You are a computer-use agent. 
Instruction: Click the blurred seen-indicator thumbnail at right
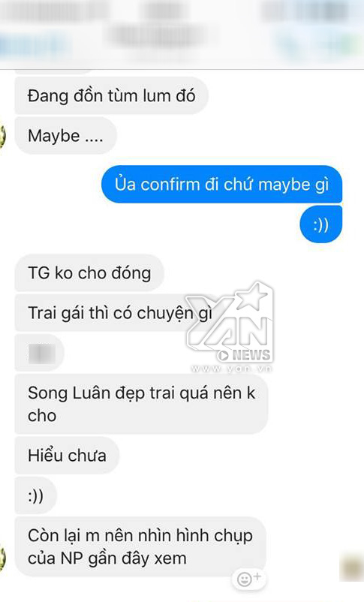(351, 567)
